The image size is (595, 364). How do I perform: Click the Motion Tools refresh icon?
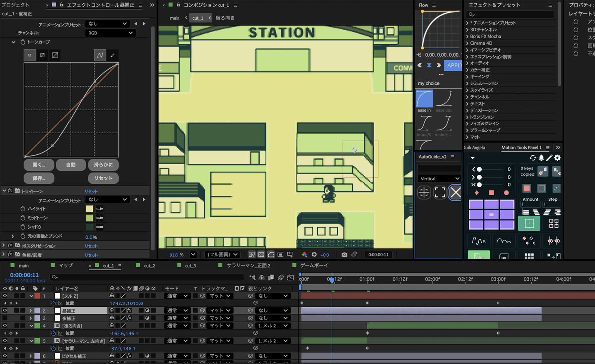click(533, 158)
